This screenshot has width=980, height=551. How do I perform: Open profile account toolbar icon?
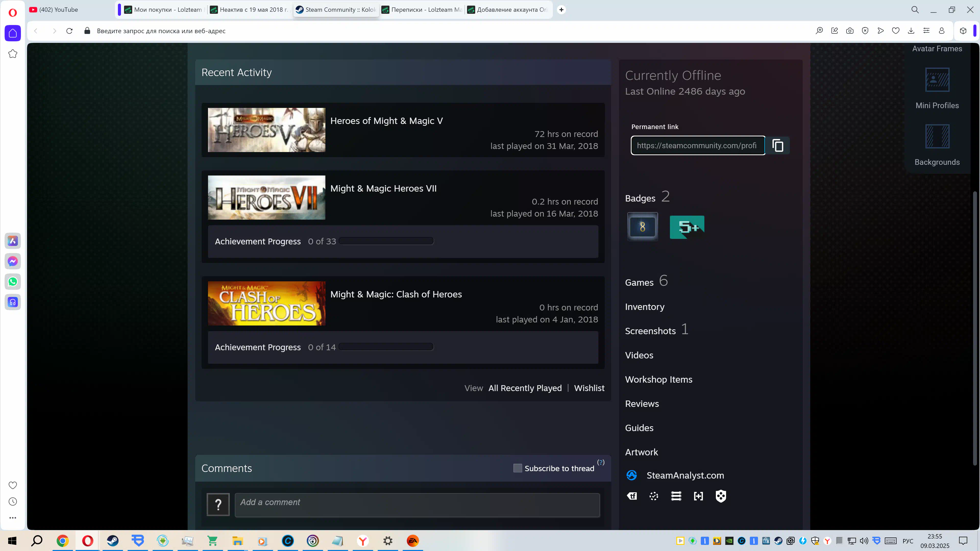[x=941, y=31]
